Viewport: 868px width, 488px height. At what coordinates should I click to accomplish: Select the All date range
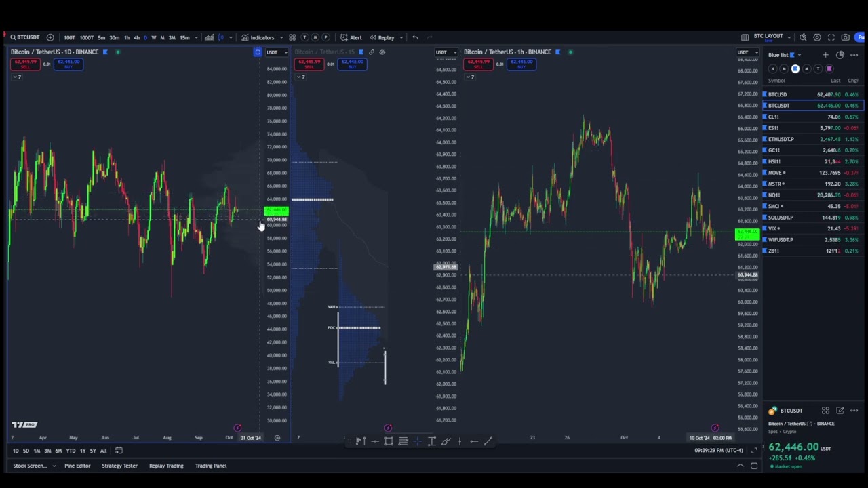click(103, 451)
